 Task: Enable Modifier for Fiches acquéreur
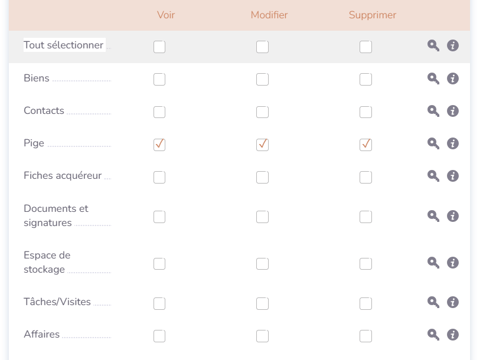(262, 177)
